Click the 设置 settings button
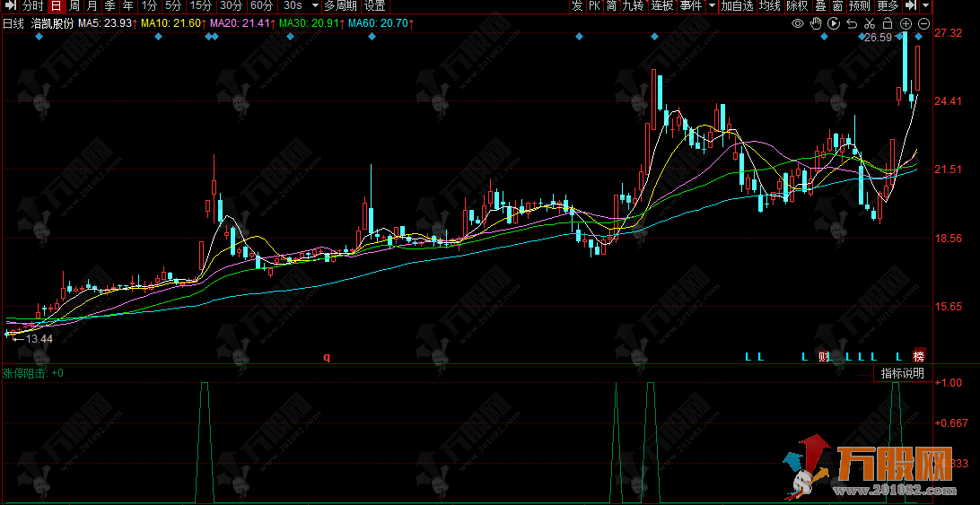Image resolution: width=980 pixels, height=505 pixels. (374, 6)
